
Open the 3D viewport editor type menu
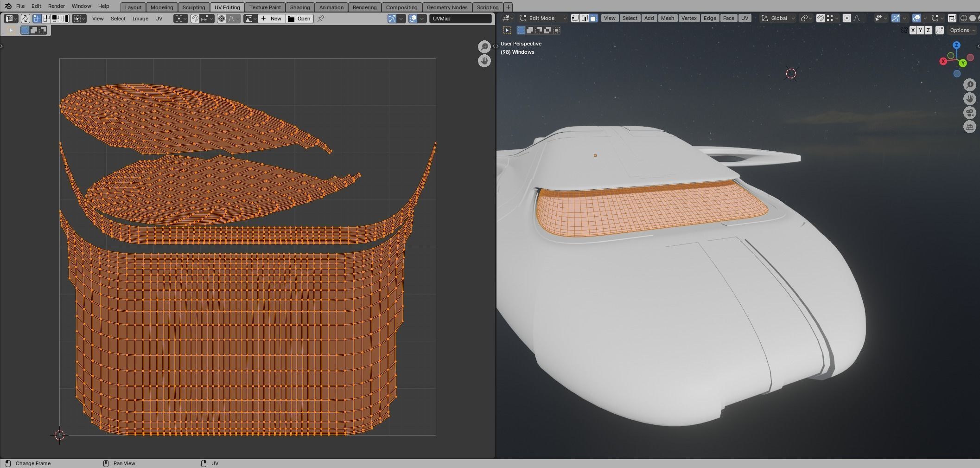tap(508, 18)
